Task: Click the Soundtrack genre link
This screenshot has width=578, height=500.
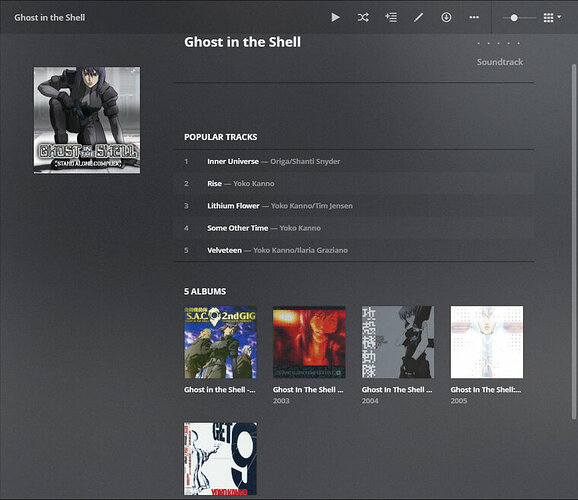Action: [x=500, y=62]
